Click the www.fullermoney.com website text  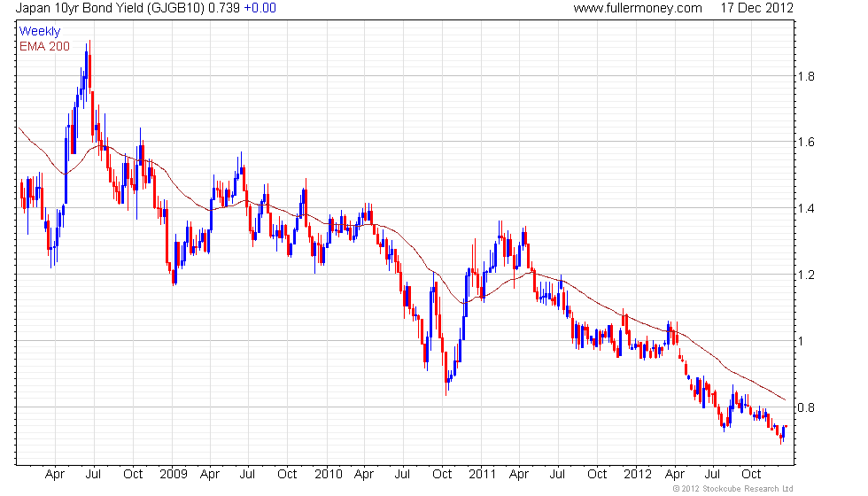[x=637, y=8]
